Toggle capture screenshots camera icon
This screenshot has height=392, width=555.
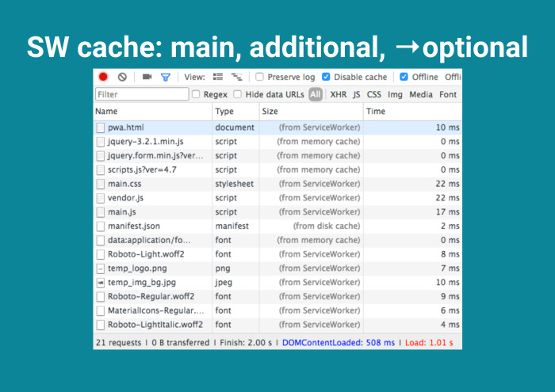tap(147, 77)
